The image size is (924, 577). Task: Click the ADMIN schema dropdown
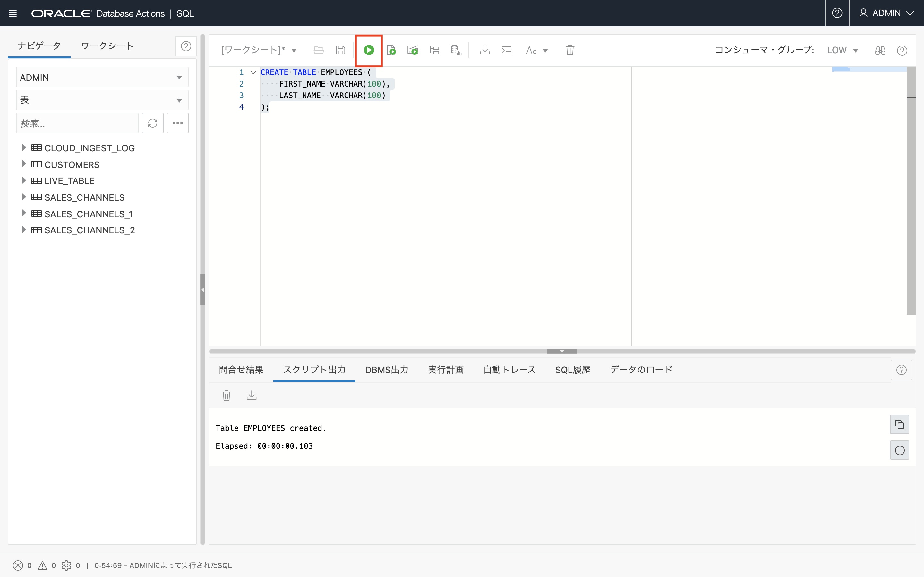tap(101, 77)
